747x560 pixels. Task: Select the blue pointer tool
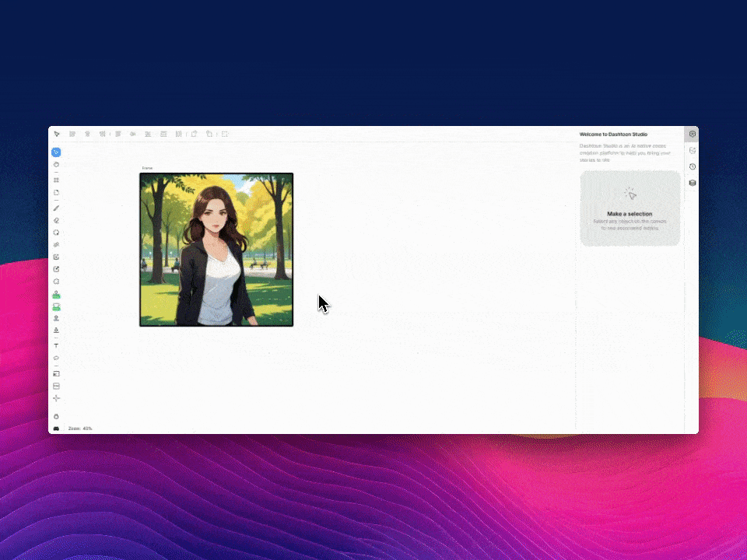click(x=56, y=152)
